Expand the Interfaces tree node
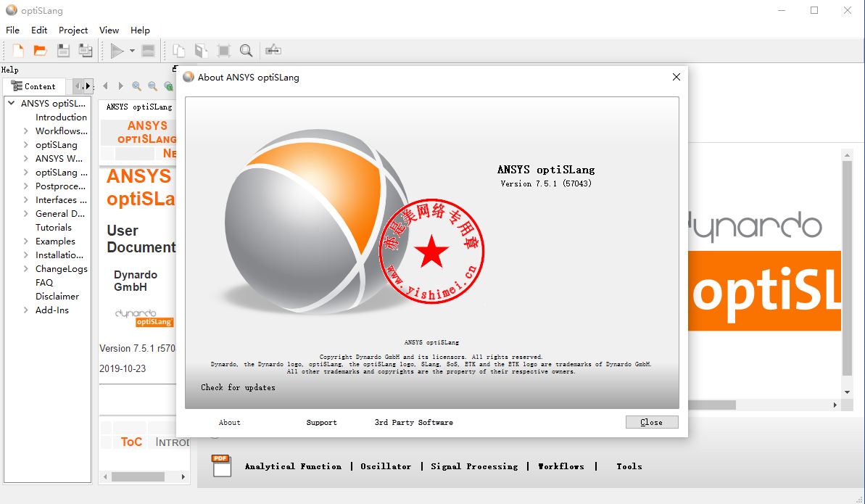This screenshot has height=504, width=865. (25, 200)
